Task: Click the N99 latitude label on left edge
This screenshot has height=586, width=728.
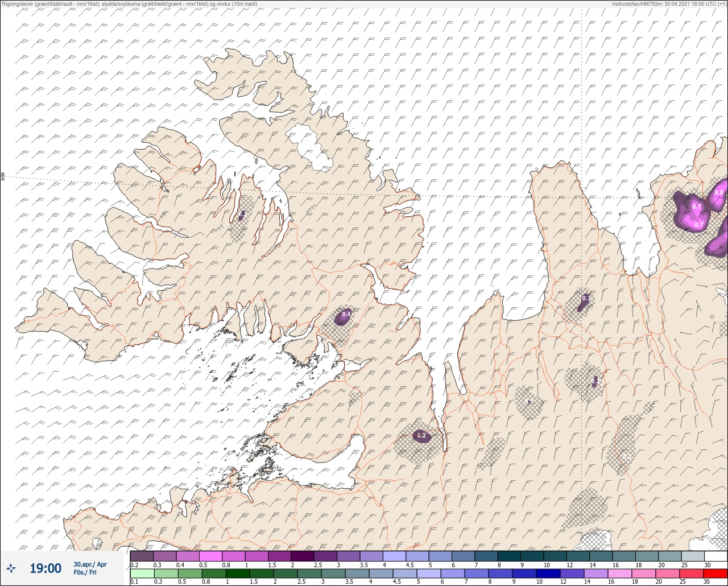Action: [x=3, y=177]
